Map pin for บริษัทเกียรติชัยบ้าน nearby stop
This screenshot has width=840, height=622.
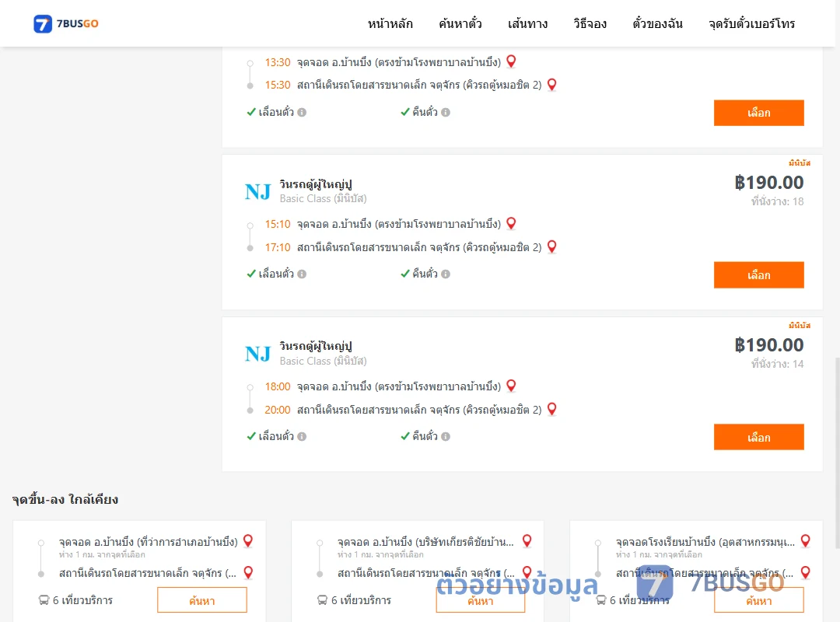(x=527, y=541)
